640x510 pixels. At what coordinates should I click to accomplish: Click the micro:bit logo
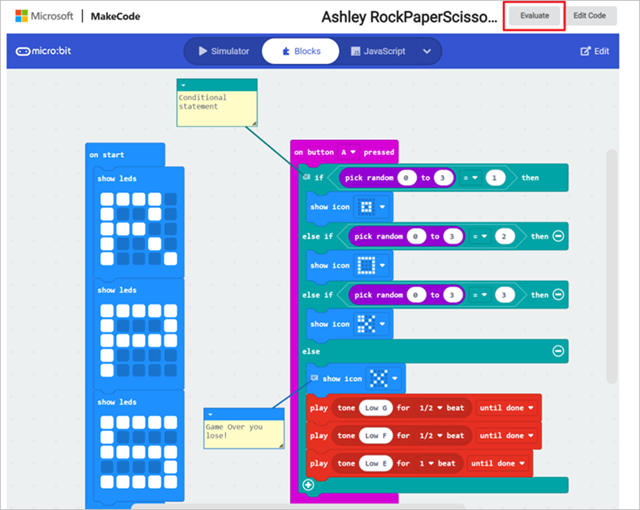coord(43,51)
